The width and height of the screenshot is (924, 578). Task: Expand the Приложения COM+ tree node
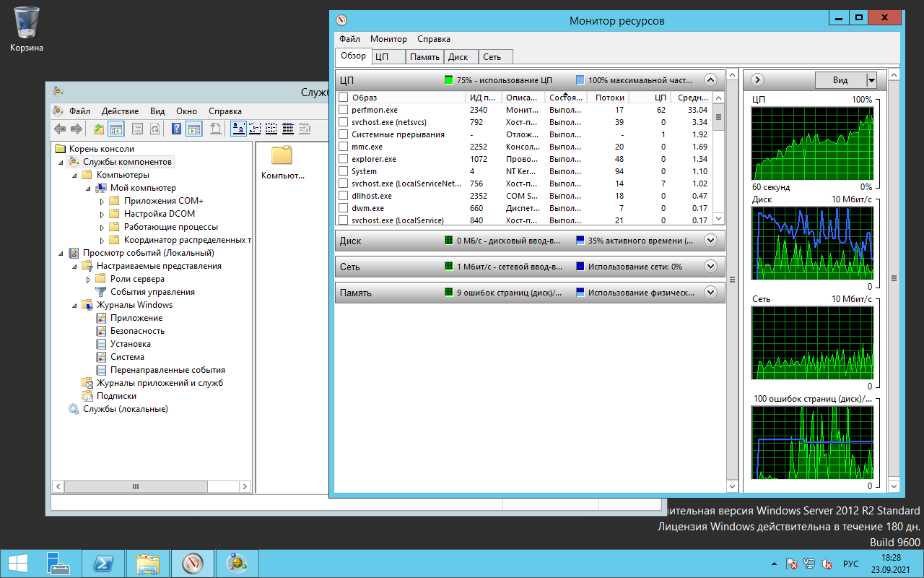pyautogui.click(x=102, y=201)
